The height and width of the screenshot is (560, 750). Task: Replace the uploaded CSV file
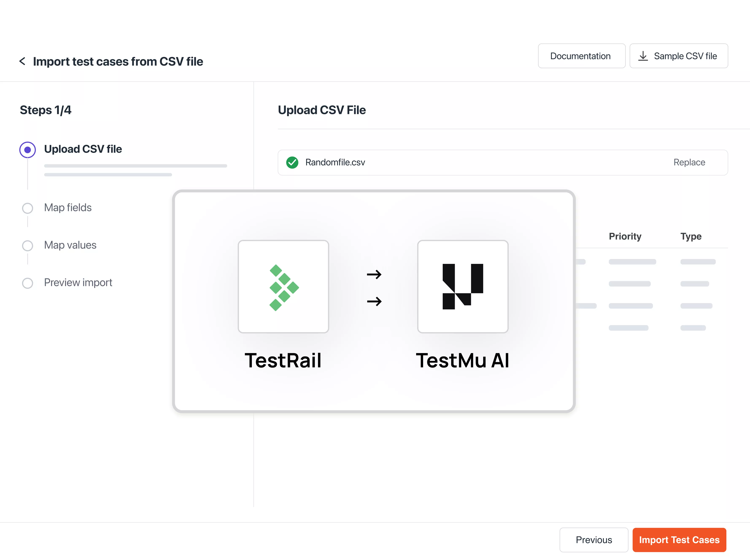click(x=689, y=162)
